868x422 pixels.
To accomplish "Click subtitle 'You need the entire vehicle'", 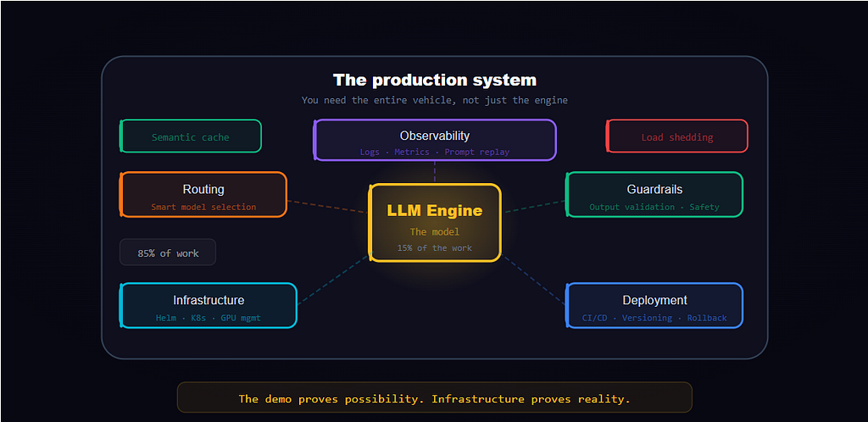I will coord(435,101).
